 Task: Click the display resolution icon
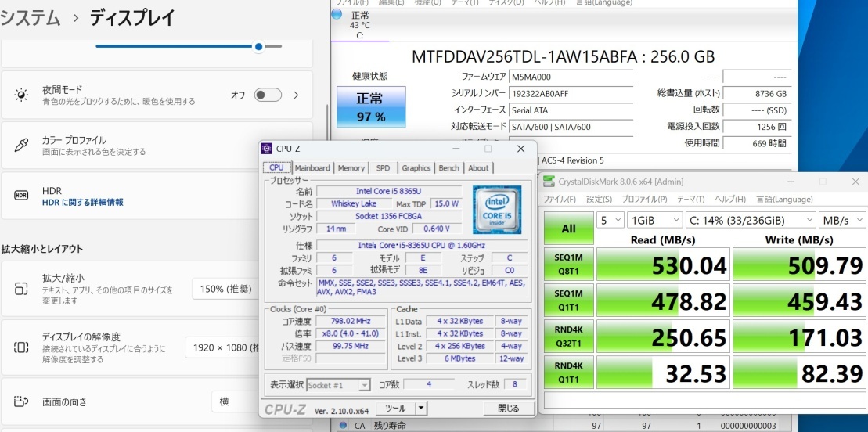pos(21,347)
